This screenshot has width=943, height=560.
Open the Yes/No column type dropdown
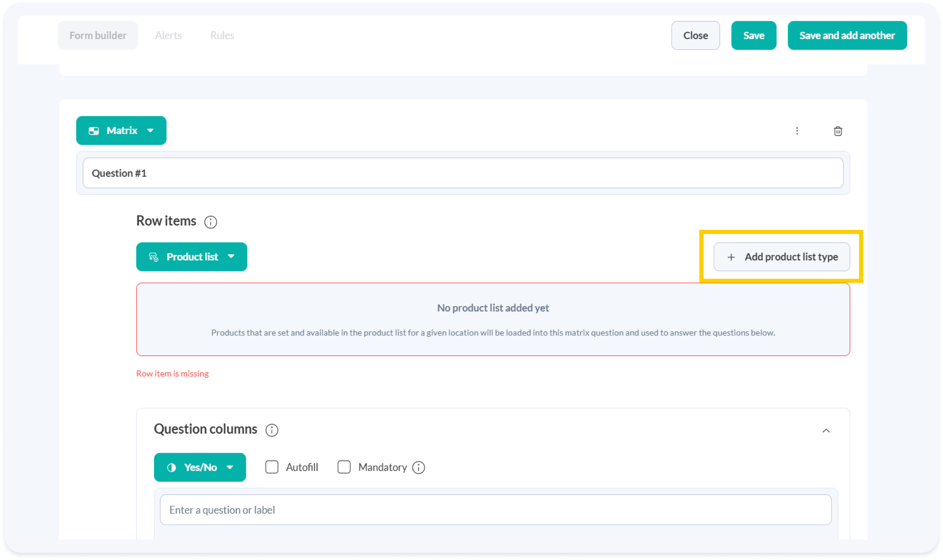point(230,467)
